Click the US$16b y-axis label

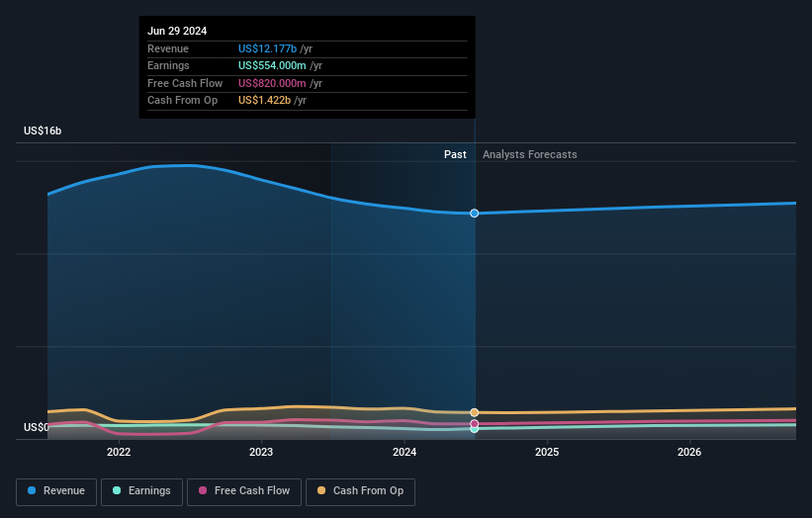coord(43,130)
